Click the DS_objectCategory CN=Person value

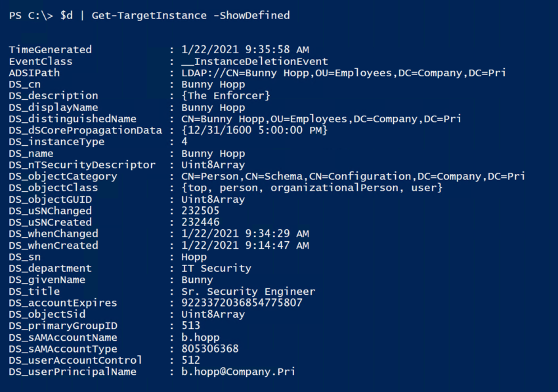coord(353,176)
